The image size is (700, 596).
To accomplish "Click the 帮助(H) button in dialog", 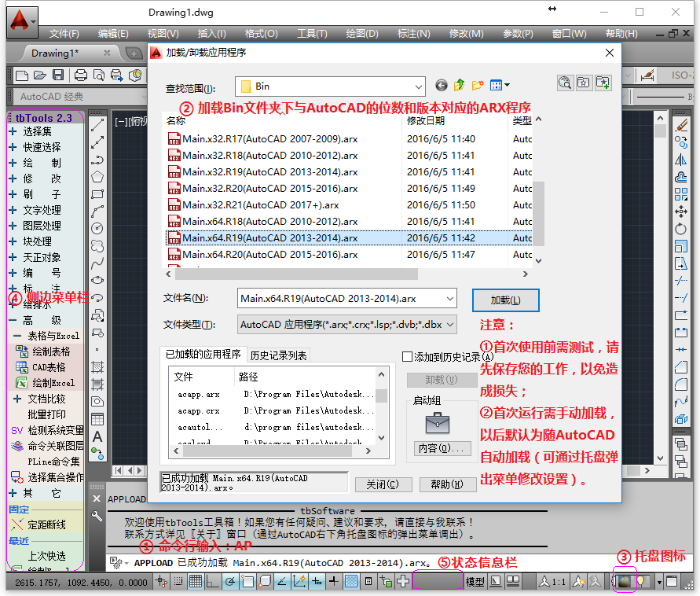I will (x=447, y=484).
